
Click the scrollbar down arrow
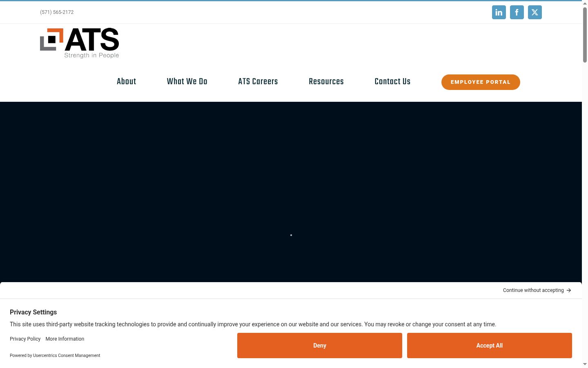point(585,364)
